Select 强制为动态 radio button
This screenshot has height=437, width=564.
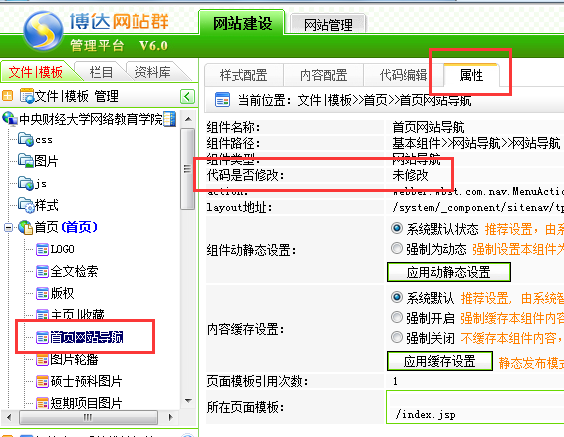coord(397,248)
